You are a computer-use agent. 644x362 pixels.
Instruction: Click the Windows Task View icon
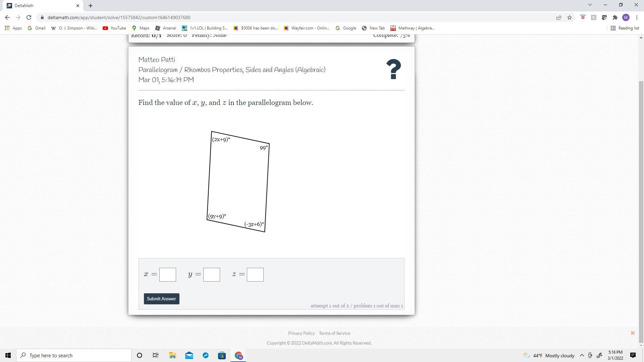[x=156, y=355]
